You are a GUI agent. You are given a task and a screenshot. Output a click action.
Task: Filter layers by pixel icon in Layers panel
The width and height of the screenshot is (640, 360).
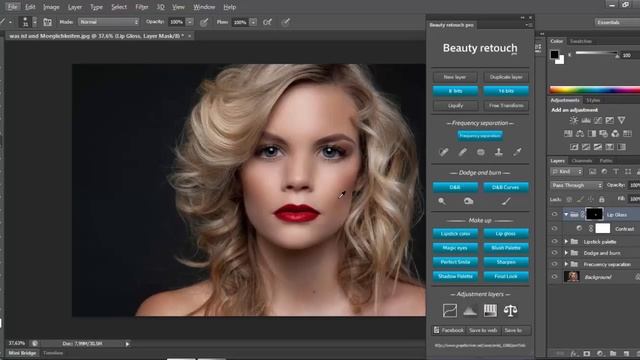point(593,172)
